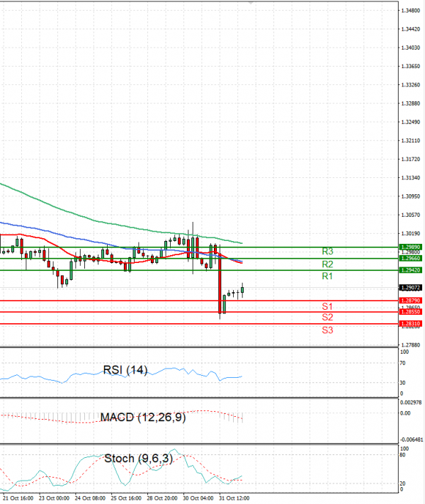Click the RSI (14) indicator label

click(x=125, y=370)
